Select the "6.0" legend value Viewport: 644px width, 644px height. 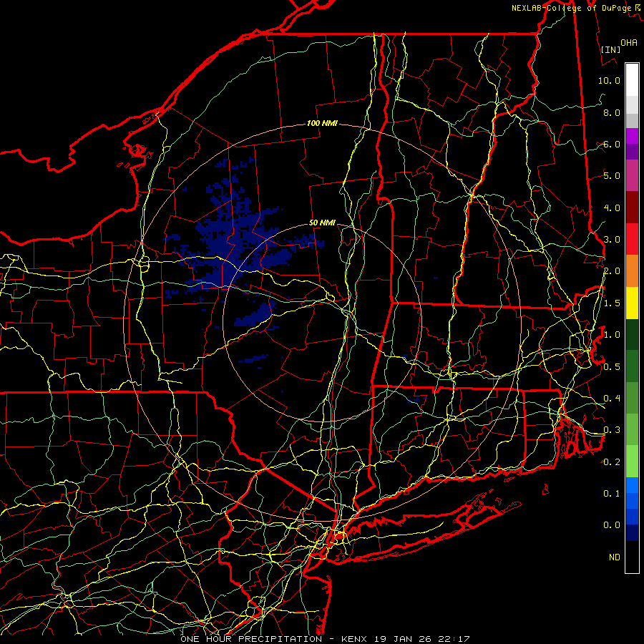click(612, 144)
